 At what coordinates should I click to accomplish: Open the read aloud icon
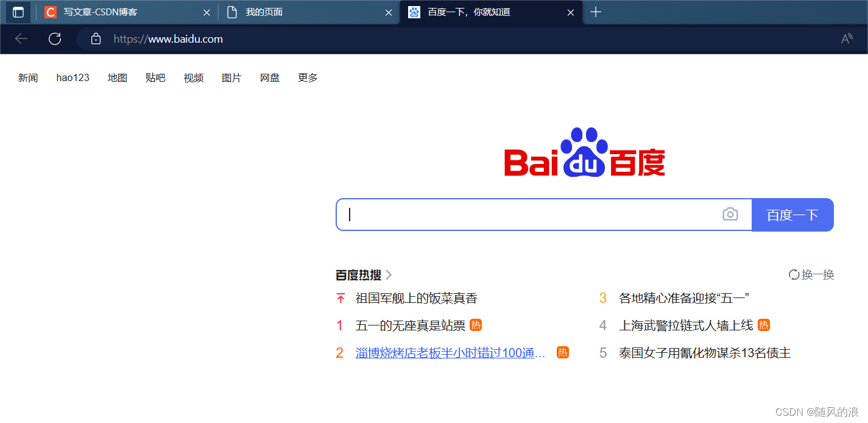(x=847, y=39)
